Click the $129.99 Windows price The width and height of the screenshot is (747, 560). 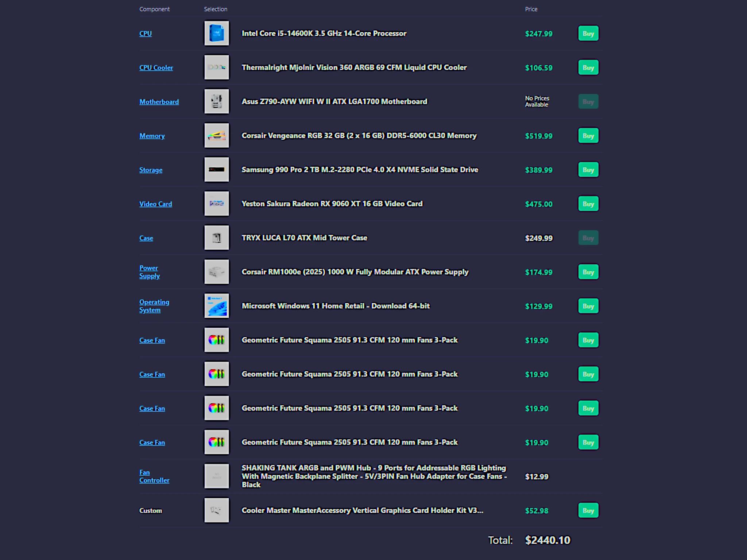(539, 306)
